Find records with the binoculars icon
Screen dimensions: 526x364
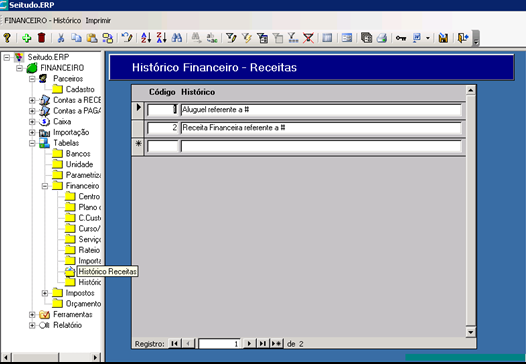pos(177,38)
